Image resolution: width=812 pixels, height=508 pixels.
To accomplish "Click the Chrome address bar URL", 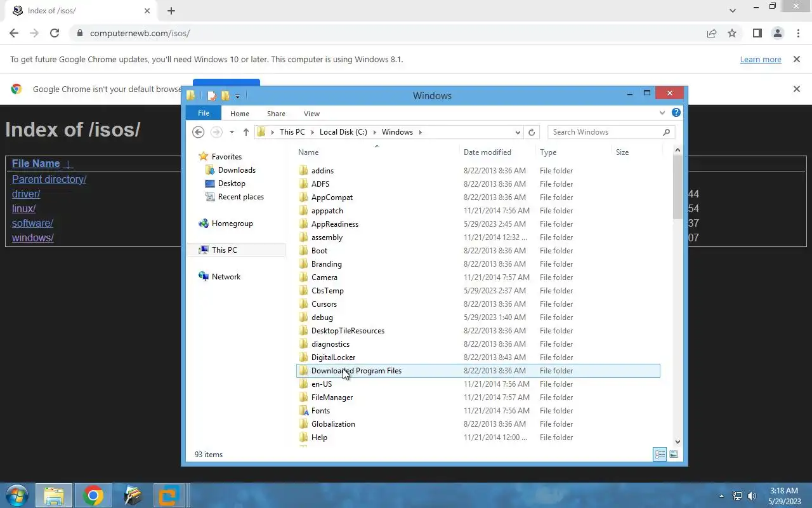I will pos(140,33).
